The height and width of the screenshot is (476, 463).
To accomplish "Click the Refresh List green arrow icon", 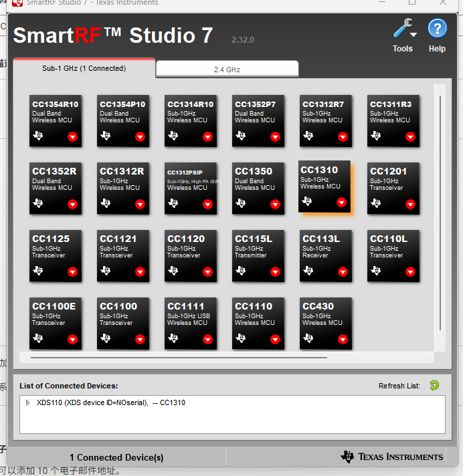I will [434, 386].
